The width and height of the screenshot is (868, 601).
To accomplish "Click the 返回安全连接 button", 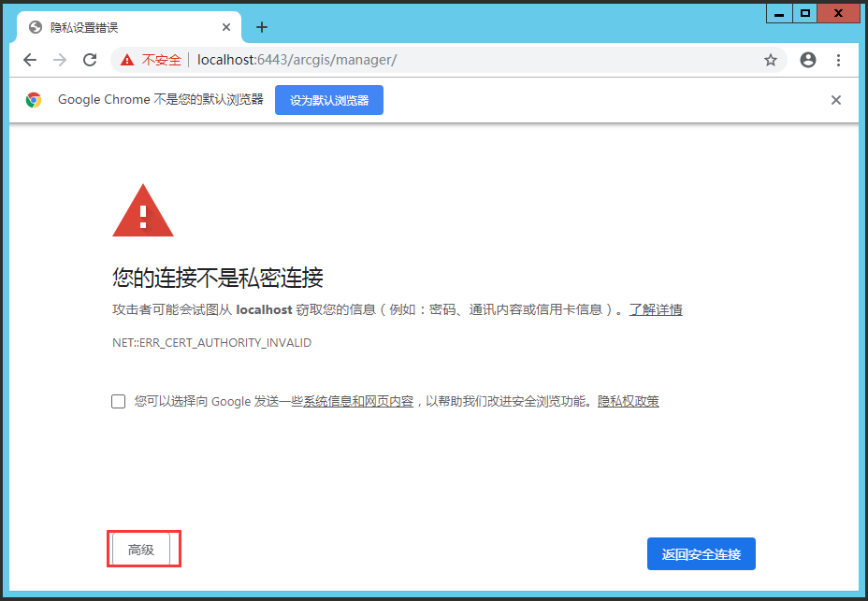I will click(701, 553).
